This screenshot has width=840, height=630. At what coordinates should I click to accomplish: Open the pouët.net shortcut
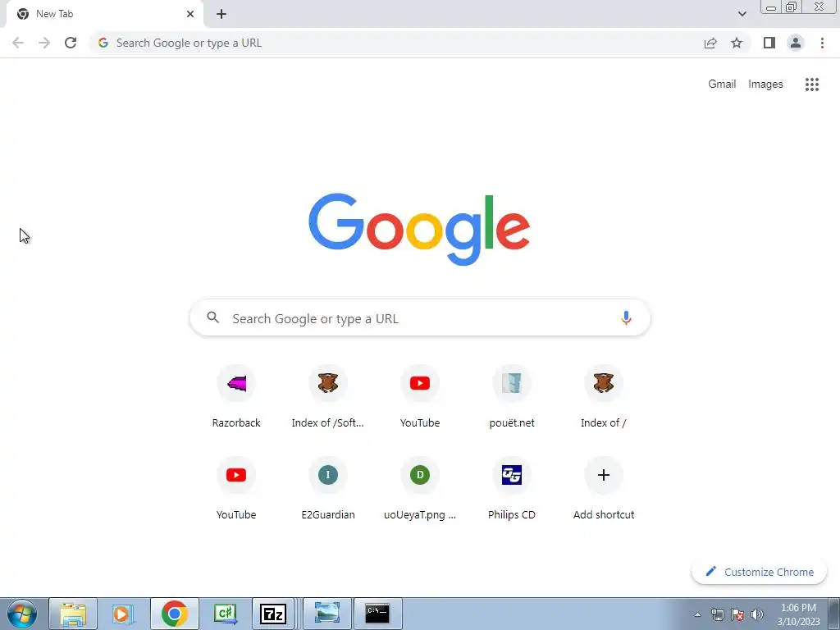click(x=512, y=397)
